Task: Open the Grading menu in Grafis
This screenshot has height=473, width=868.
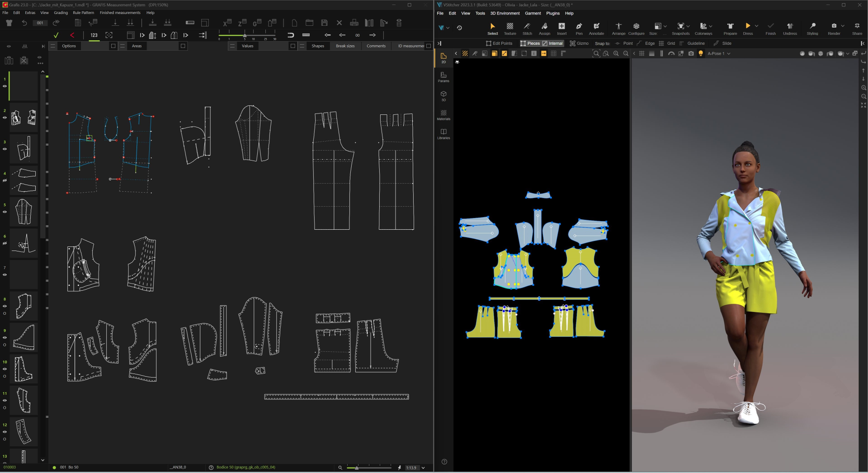Action: [61, 13]
